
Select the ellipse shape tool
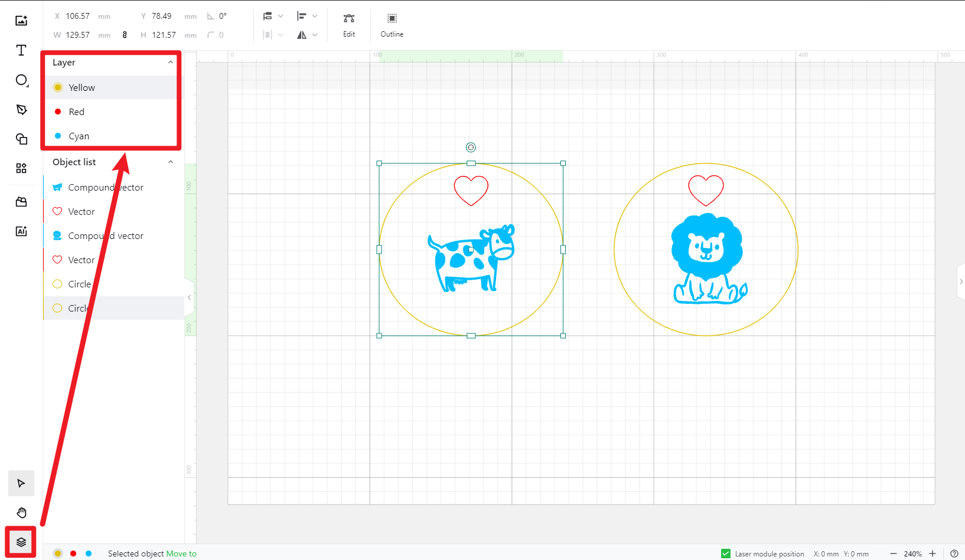coord(21,80)
